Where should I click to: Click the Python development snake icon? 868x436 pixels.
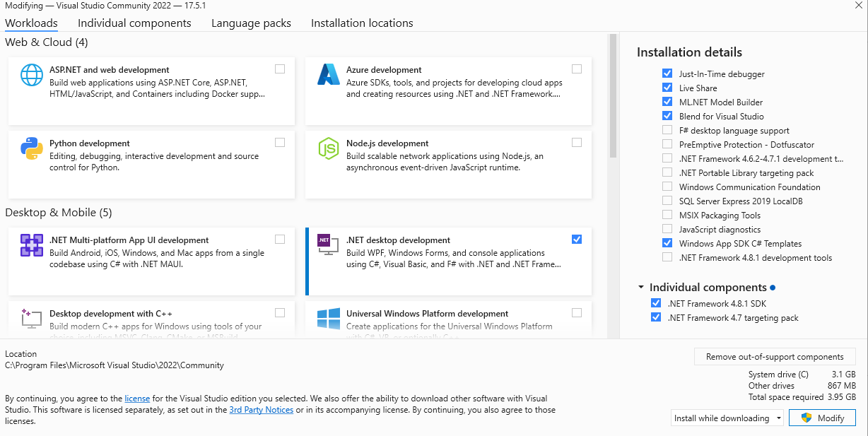coord(32,148)
